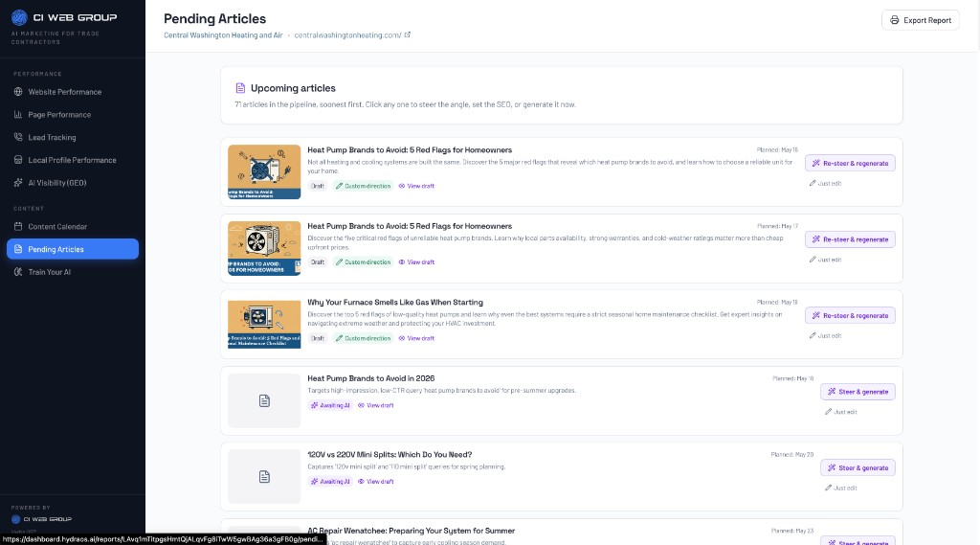Re-steer & regenerate article planned May 17
The image size is (980, 545).
850,239
